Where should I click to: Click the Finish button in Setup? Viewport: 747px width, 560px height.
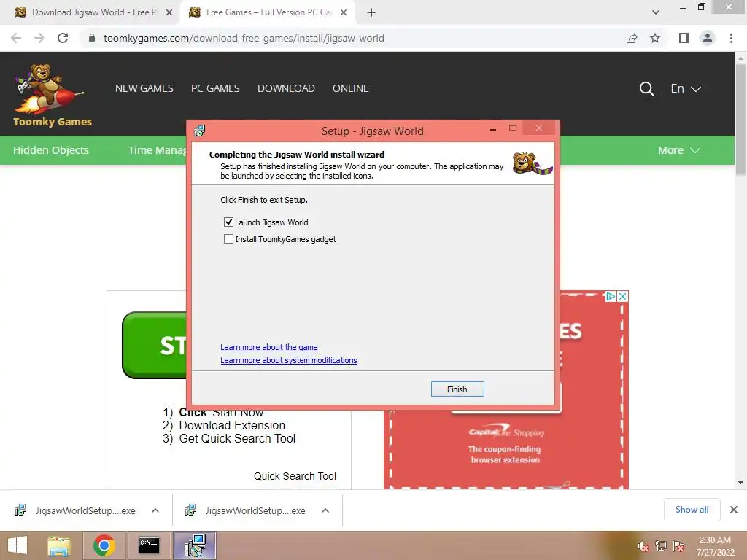457,389
